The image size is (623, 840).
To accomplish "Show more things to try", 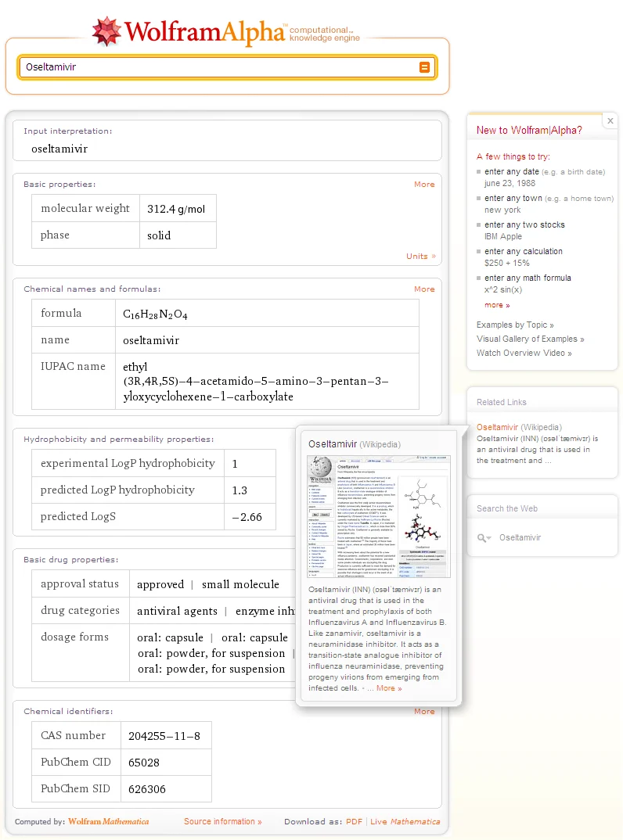I will click(x=497, y=305).
